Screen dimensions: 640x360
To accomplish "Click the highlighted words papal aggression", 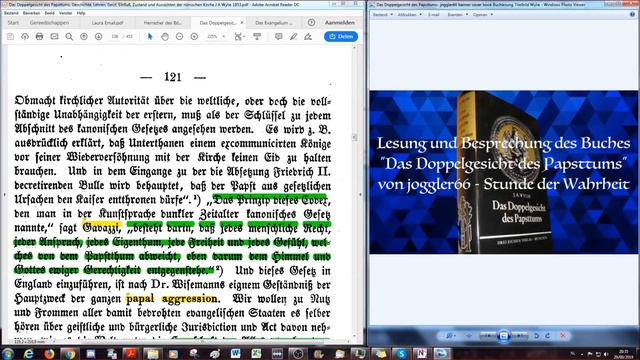I will (171, 298).
